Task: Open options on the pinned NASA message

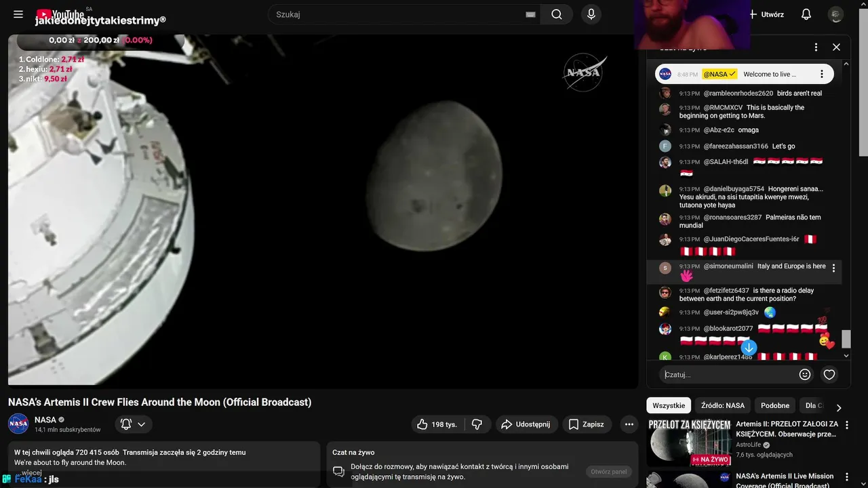Action: click(822, 75)
